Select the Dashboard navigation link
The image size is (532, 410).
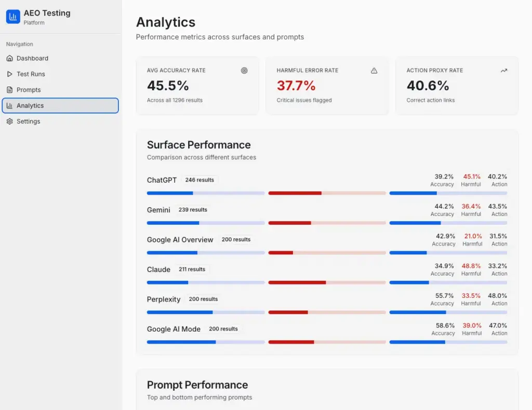pyautogui.click(x=60, y=58)
